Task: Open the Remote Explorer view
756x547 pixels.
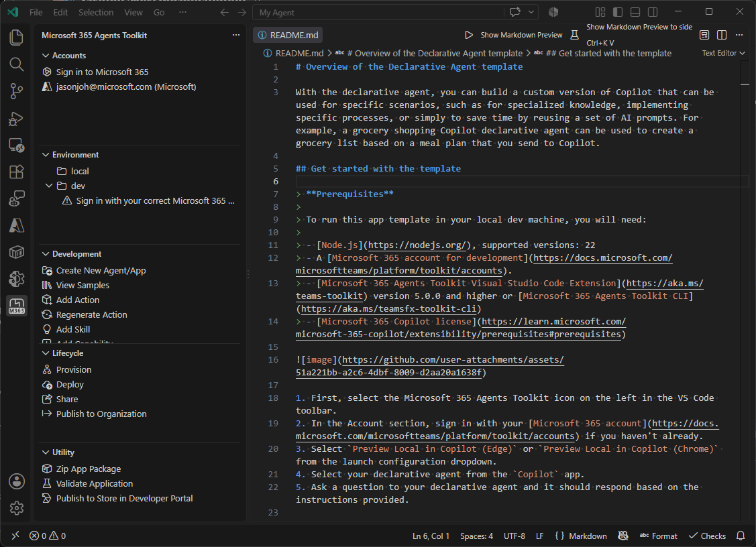Action: (x=16, y=145)
